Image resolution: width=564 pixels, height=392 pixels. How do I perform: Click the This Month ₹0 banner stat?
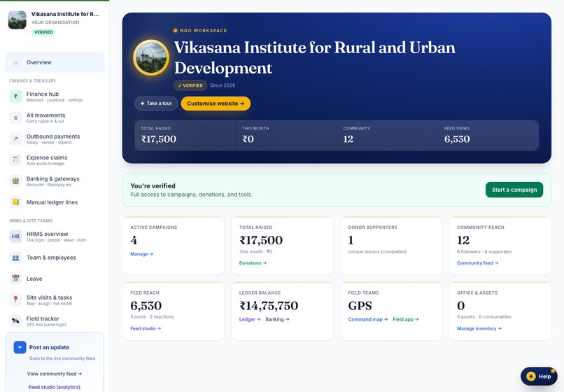click(286, 135)
